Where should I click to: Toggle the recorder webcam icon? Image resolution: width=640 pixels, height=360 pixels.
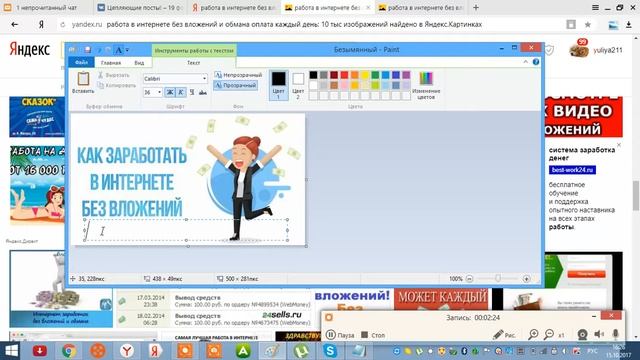tap(582, 335)
